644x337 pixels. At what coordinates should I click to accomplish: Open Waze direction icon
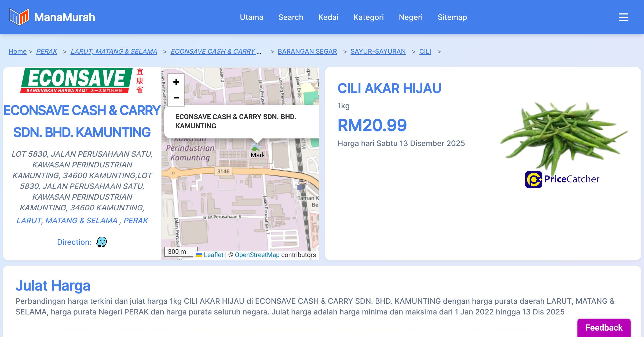click(x=101, y=242)
